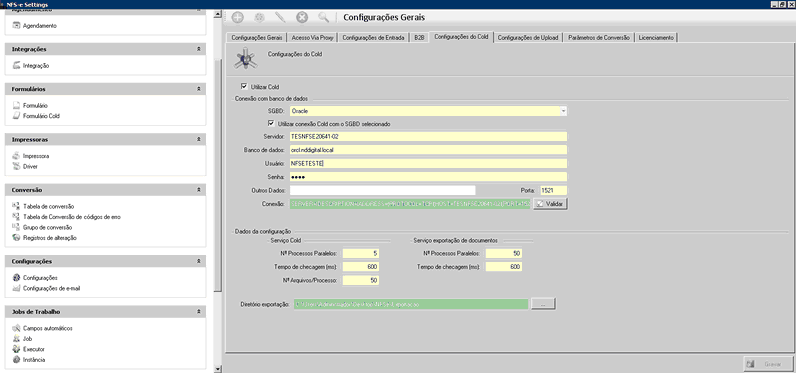Collapse the Conversão section
The height and width of the screenshot is (373, 796).
pyautogui.click(x=199, y=190)
